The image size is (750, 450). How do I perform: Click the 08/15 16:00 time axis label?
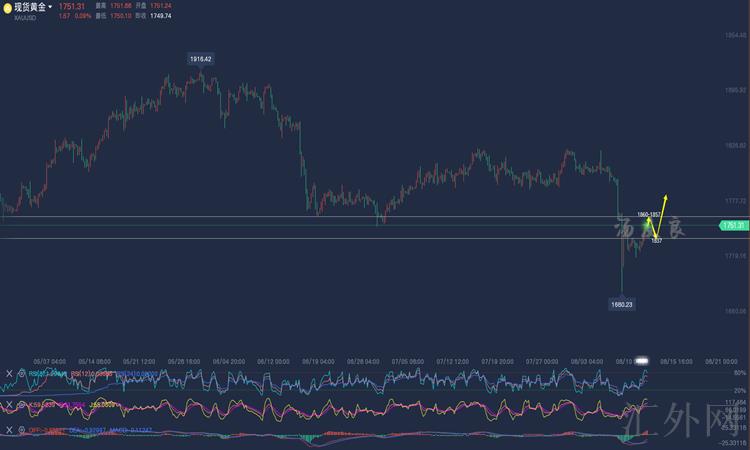point(676,362)
